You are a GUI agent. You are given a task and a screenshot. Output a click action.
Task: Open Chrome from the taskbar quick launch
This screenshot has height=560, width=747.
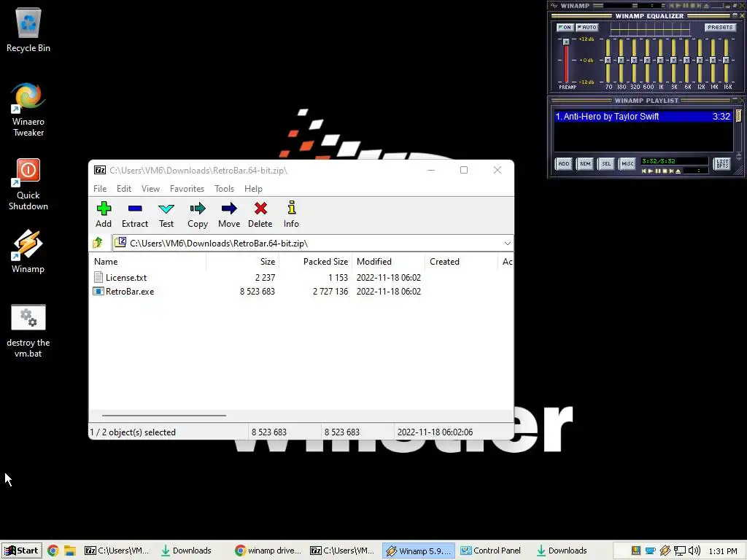coord(53,551)
